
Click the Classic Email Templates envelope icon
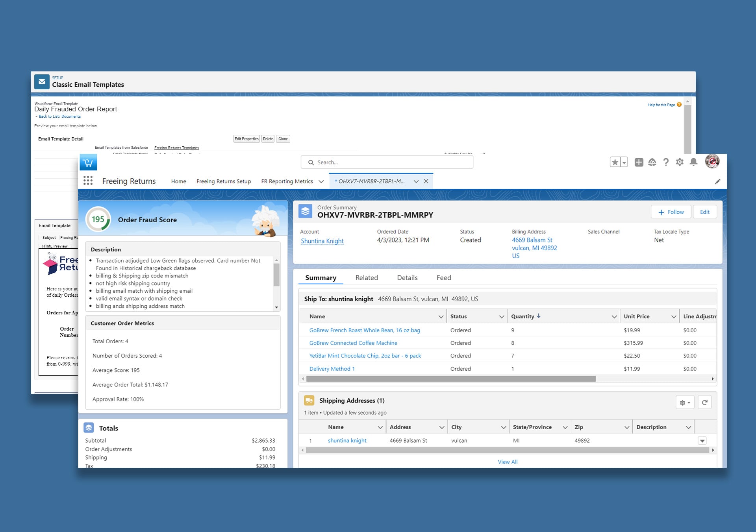click(x=42, y=82)
